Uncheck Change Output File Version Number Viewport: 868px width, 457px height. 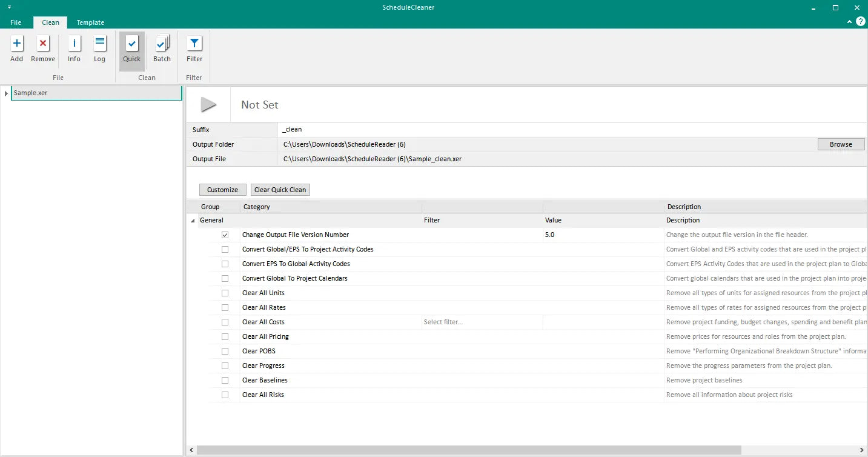click(x=225, y=235)
